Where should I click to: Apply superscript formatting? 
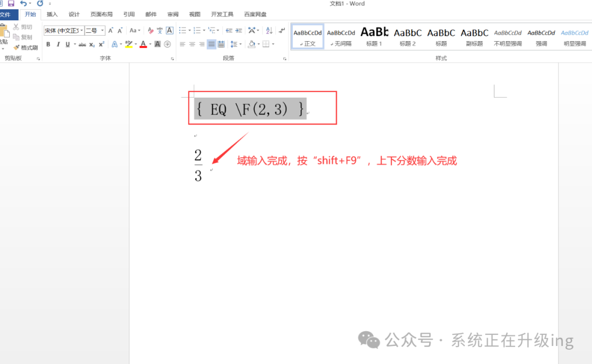(101, 44)
